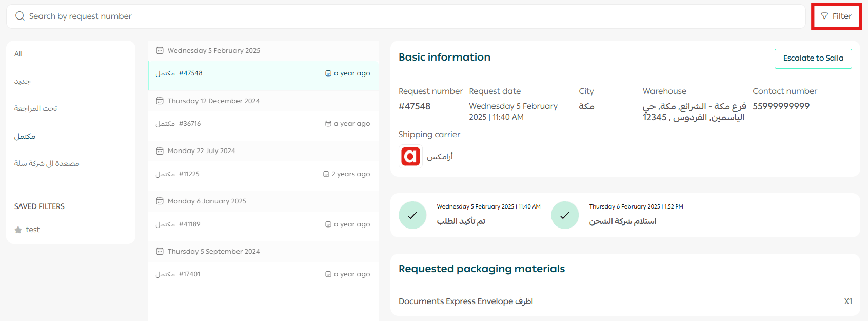Click calendar icon next to Wednesday 5 February 2025
This screenshot has width=868, height=321.
click(160, 51)
